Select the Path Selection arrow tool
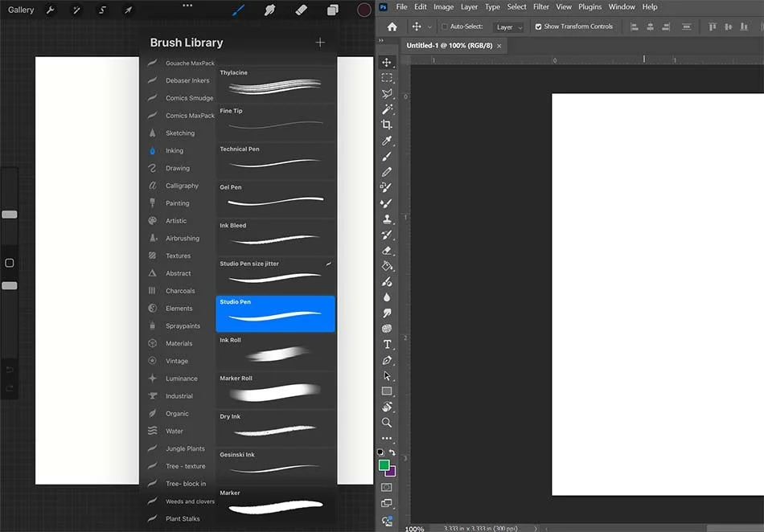Image resolution: width=764 pixels, height=532 pixels. click(x=387, y=376)
